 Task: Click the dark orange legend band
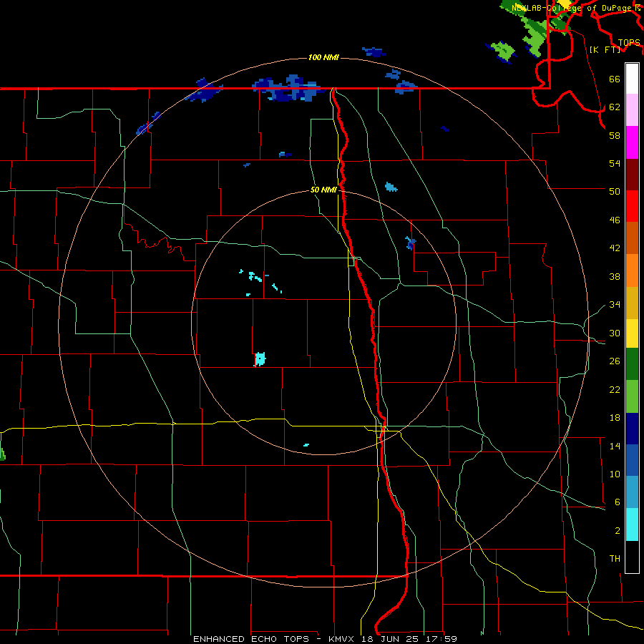632,238
